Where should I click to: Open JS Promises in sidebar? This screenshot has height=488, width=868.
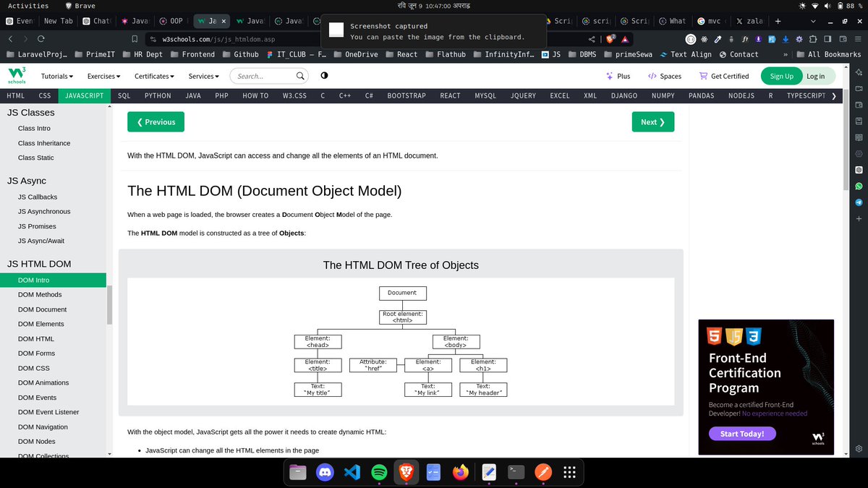(x=53, y=226)
